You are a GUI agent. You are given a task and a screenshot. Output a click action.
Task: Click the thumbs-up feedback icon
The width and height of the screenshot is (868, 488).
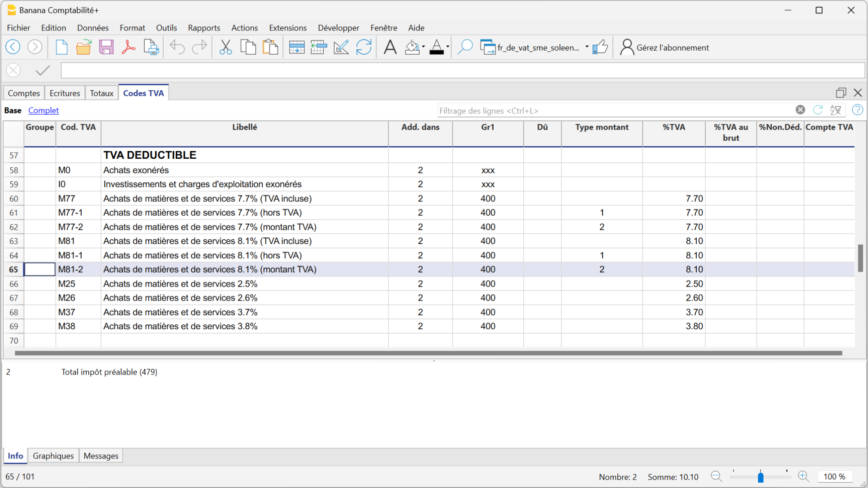tap(600, 47)
